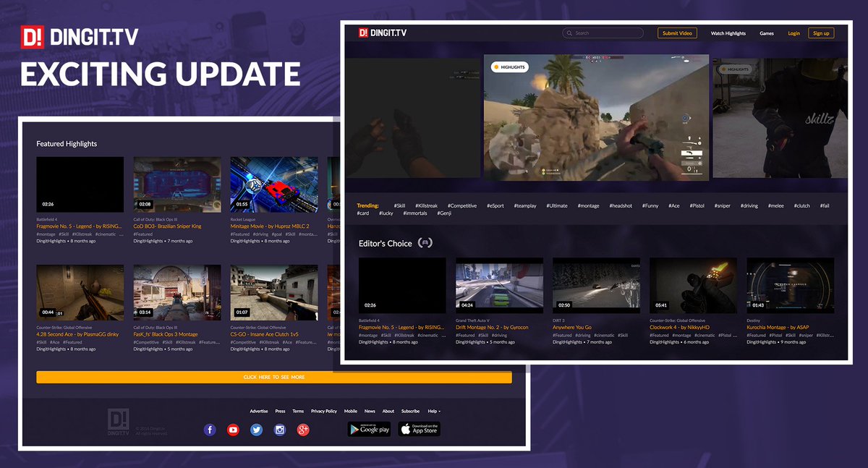
Task: Open the Clockwork 4 video thumbnail
Action: (693, 286)
